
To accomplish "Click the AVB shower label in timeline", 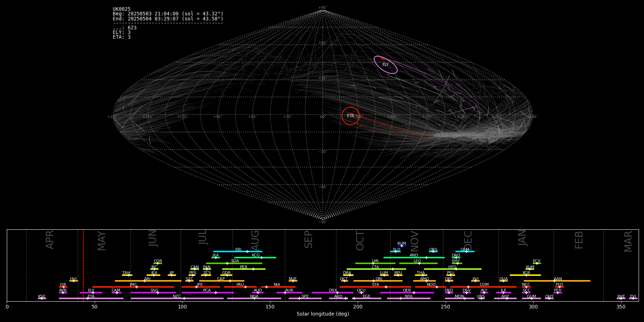I will coord(63,291).
